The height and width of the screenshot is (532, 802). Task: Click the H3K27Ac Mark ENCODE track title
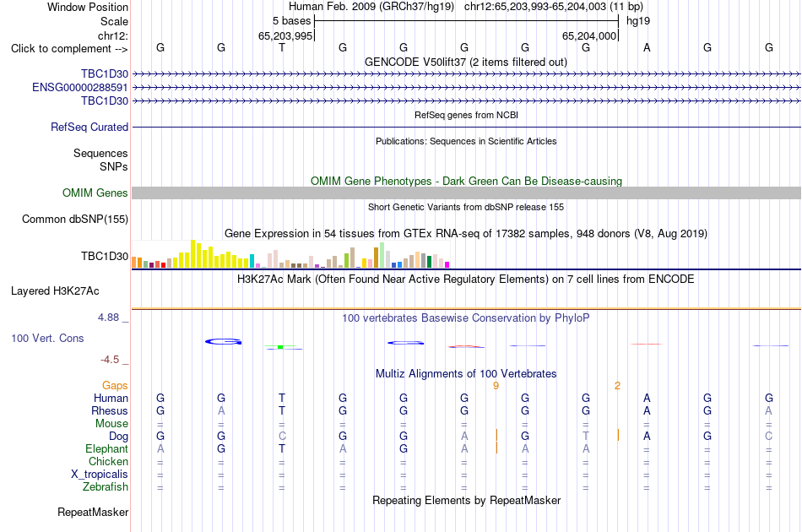pyautogui.click(x=466, y=280)
